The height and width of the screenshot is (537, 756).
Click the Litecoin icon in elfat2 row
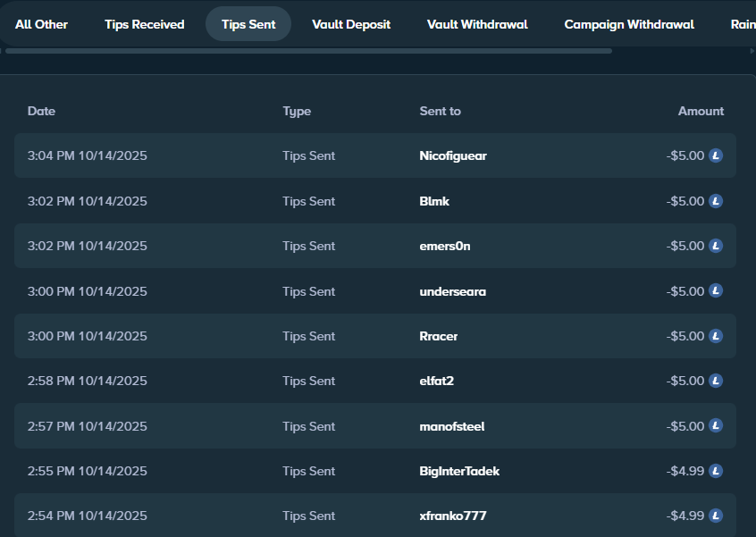coord(716,381)
